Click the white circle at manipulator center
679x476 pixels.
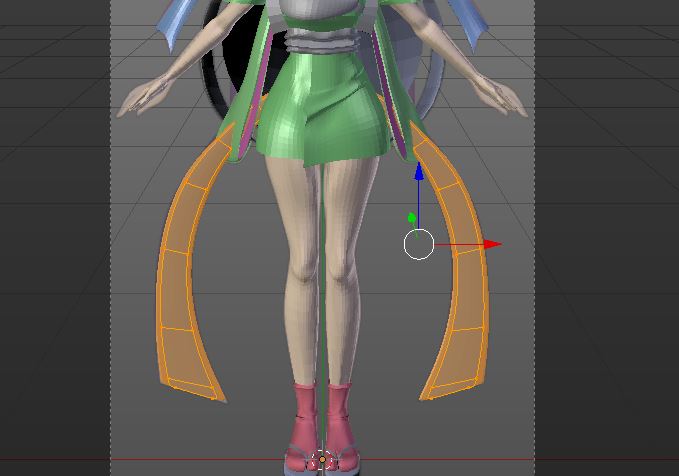click(419, 245)
